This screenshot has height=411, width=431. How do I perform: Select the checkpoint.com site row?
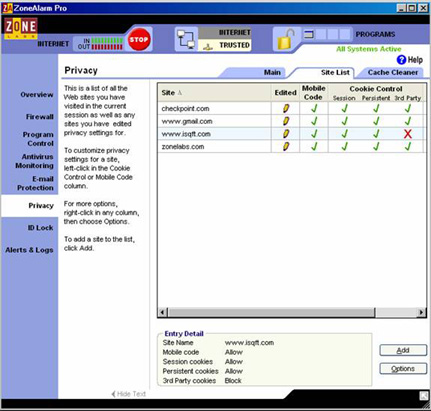(x=292, y=108)
